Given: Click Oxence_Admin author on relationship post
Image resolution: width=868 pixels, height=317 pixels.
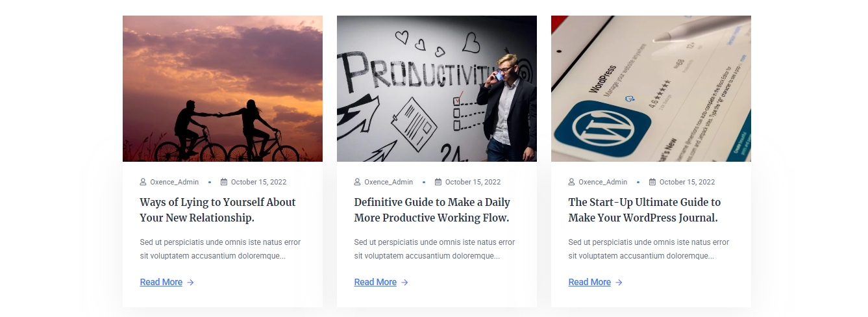Looking at the screenshot, I should (x=174, y=182).
